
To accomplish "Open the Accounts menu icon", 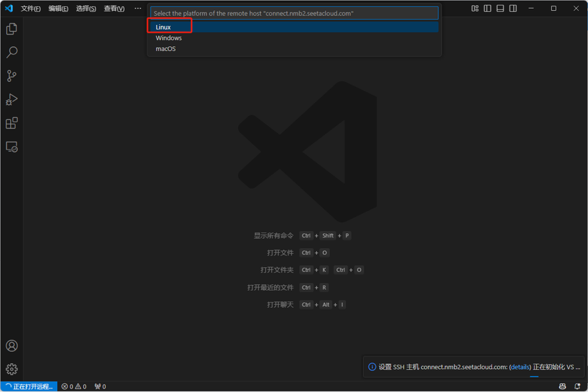I will [12, 345].
